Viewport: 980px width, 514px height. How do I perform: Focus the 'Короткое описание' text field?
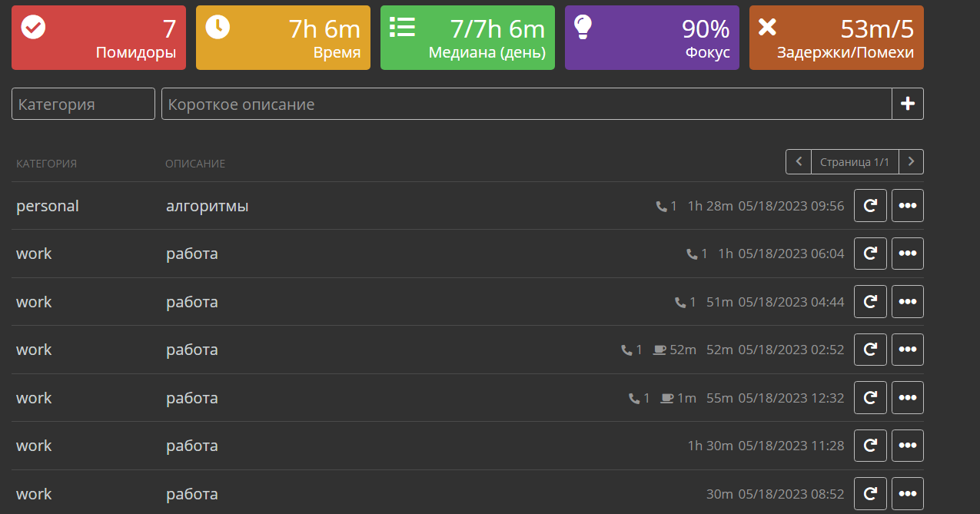pos(526,104)
